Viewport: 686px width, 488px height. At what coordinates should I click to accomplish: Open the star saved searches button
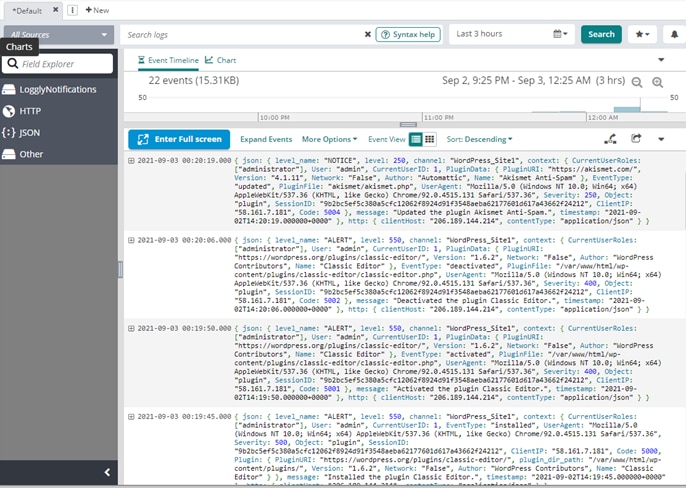click(644, 34)
